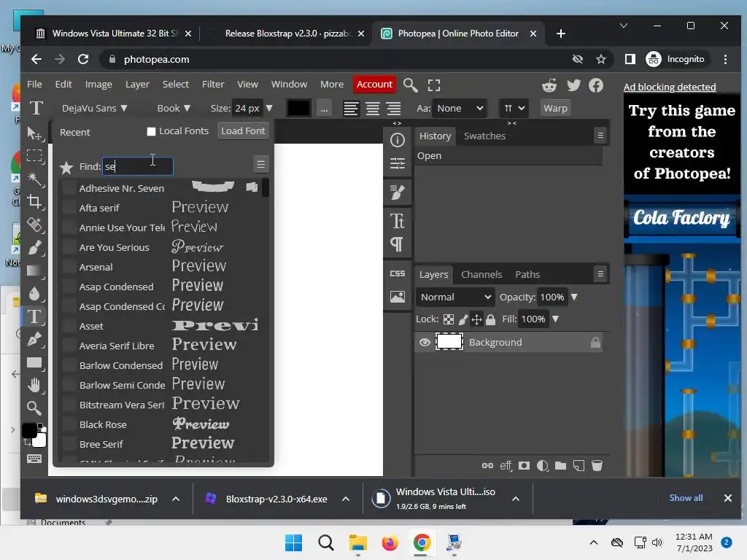Select the Type tool in the left toolbar
This screenshot has width=747, height=560.
[x=34, y=316]
